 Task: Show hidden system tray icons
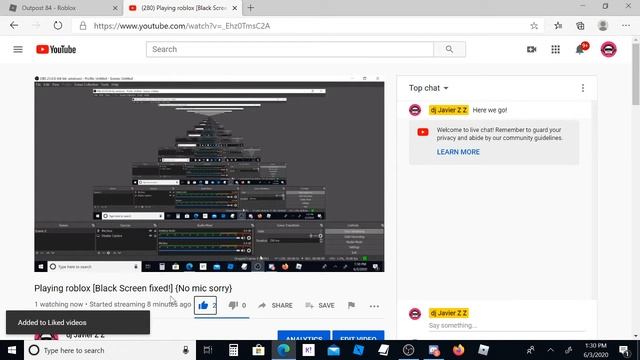550,350
